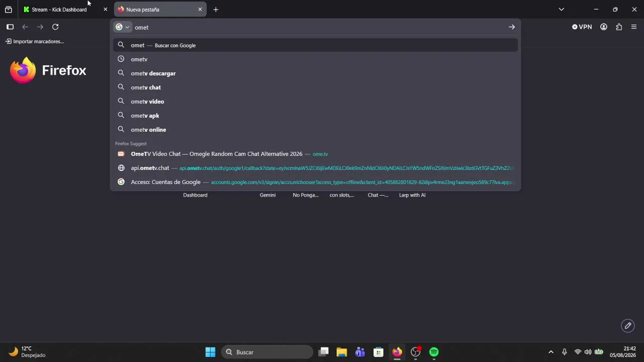Click the Larp with AI shortcut label

(x=412, y=195)
